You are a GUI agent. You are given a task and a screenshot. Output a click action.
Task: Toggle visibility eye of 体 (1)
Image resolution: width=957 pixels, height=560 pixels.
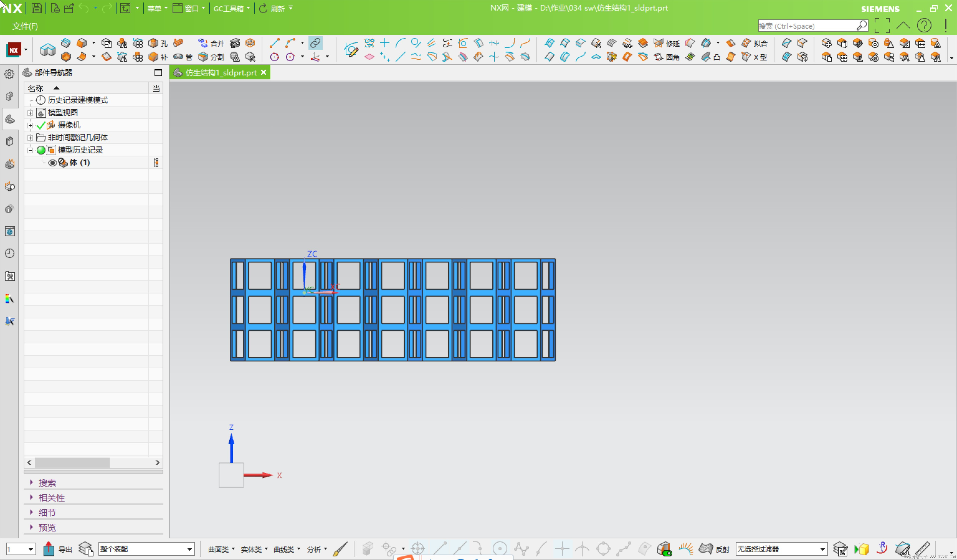point(52,162)
